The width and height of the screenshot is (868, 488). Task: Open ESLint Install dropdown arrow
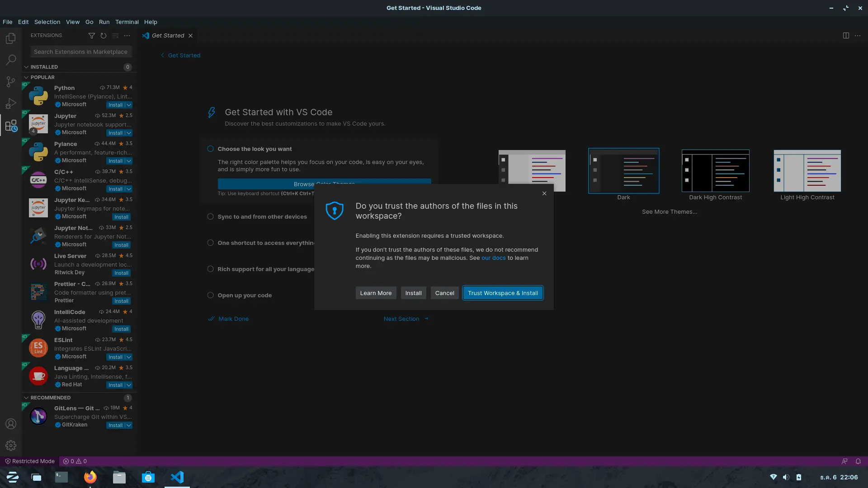[129, 357]
